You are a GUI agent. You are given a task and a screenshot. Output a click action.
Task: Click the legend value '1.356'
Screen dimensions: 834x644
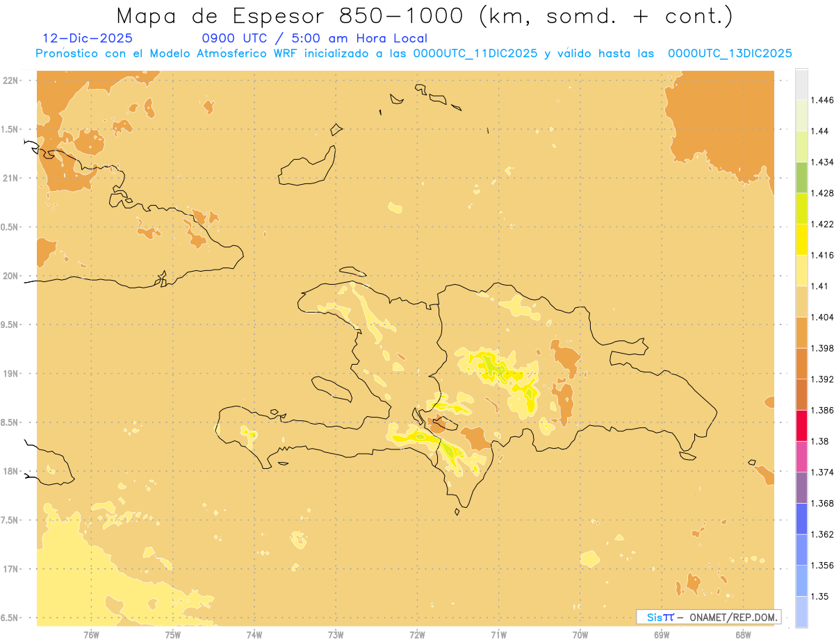(x=824, y=565)
